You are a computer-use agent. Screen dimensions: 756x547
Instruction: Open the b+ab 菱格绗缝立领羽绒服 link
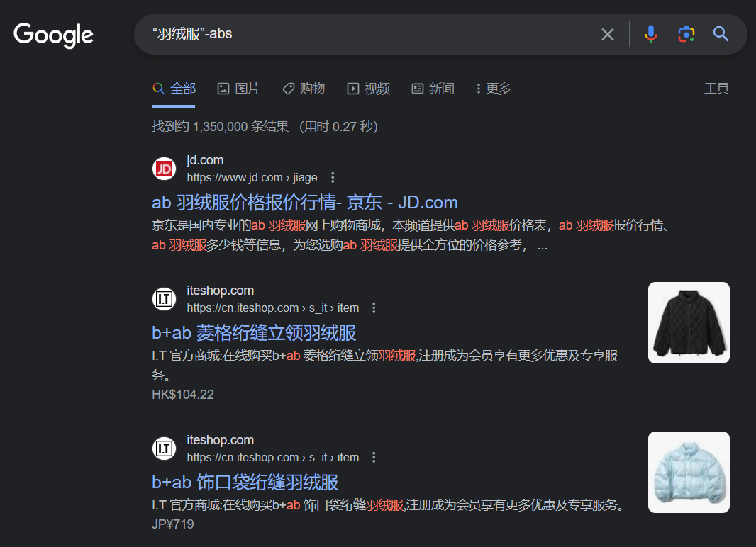[x=254, y=333]
